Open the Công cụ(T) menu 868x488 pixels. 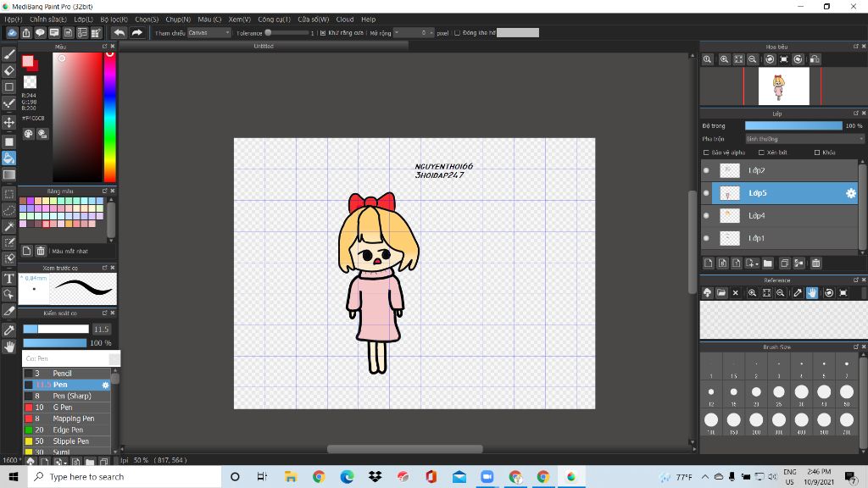(274, 19)
